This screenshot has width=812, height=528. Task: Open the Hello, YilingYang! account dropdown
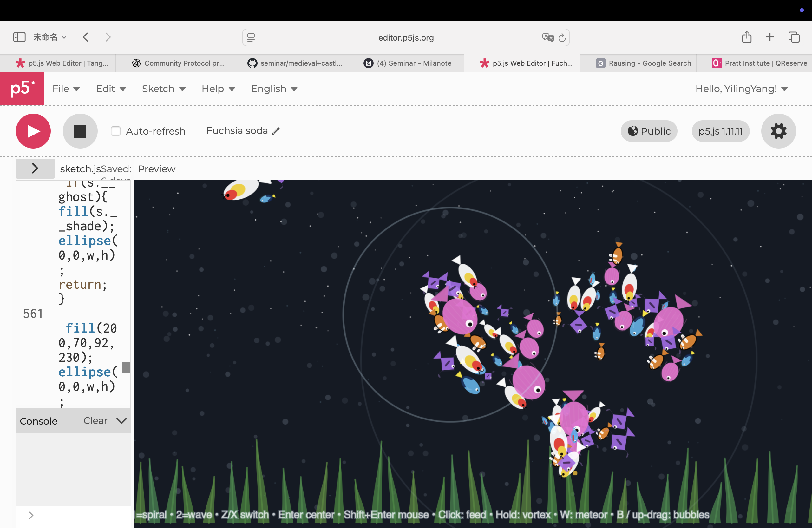(x=741, y=89)
